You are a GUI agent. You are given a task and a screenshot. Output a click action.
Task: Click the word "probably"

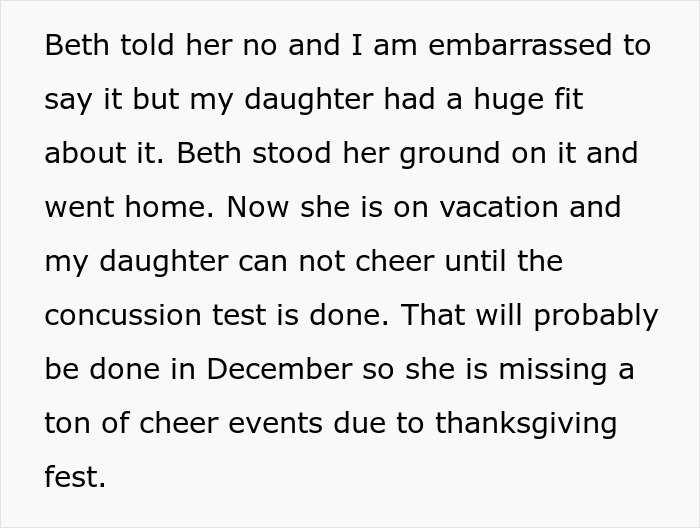pyautogui.click(x=596, y=316)
